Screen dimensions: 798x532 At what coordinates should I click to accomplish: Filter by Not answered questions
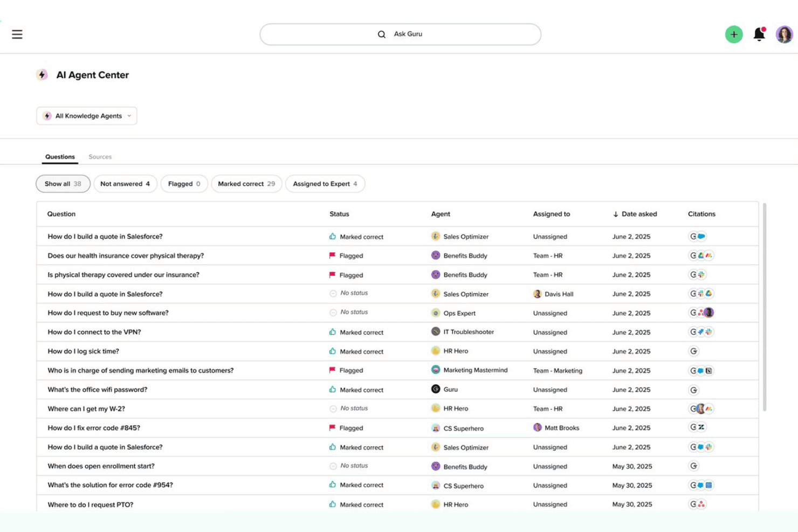[x=125, y=184]
